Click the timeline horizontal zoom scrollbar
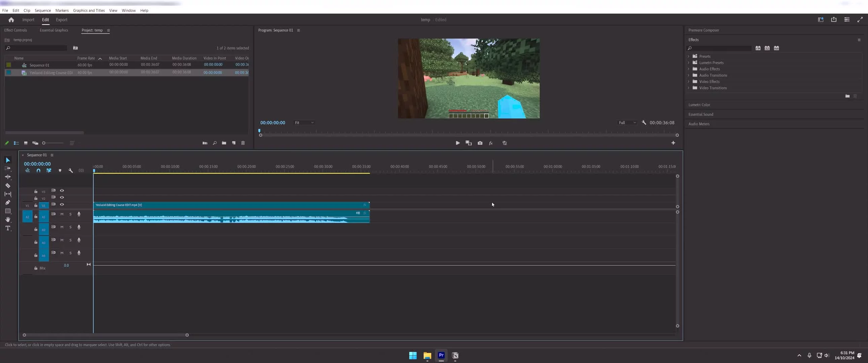Viewport: 868px width, 363px height. [105, 335]
